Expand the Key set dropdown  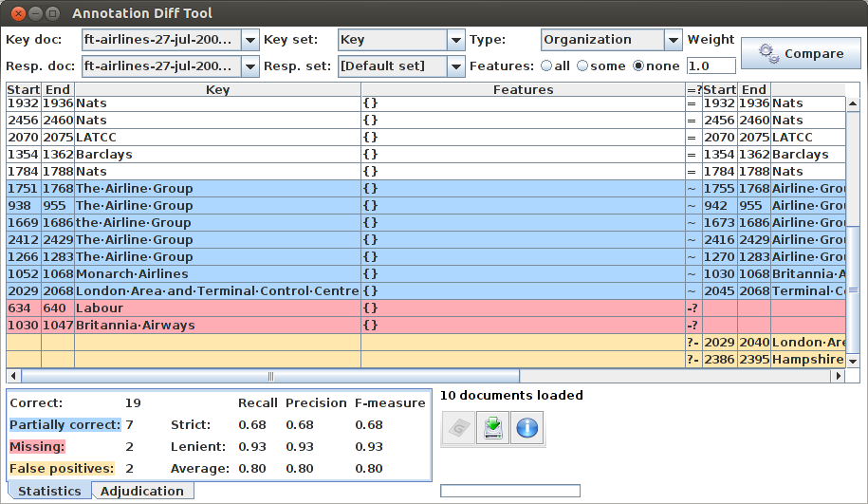[x=456, y=40]
